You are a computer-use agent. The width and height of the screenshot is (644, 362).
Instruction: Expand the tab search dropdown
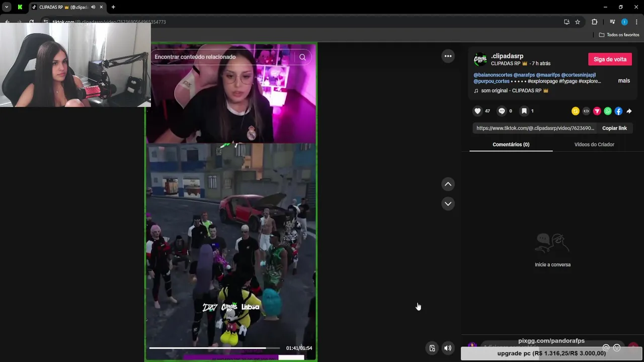pyautogui.click(x=7, y=7)
